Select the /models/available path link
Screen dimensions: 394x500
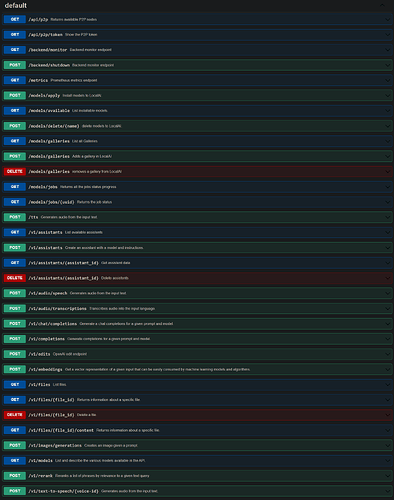pyautogui.click(x=49, y=111)
